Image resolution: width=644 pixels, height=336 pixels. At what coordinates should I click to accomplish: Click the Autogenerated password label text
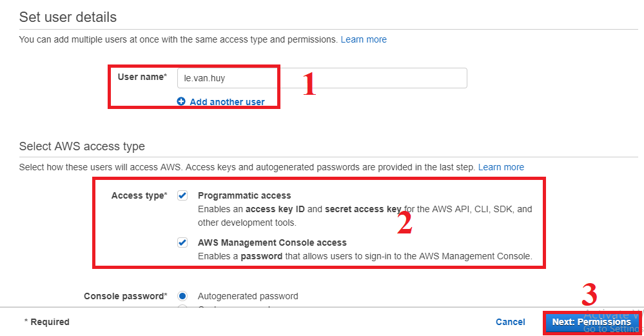[248, 296]
